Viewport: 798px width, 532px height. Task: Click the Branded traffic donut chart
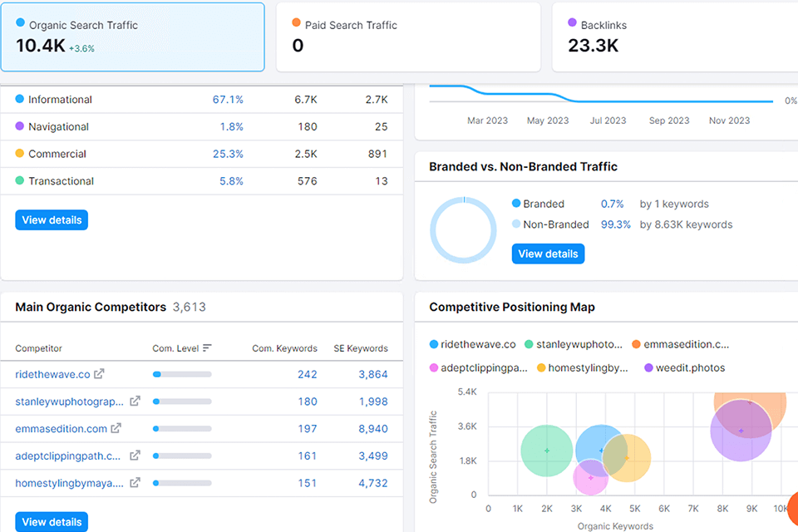point(463,230)
